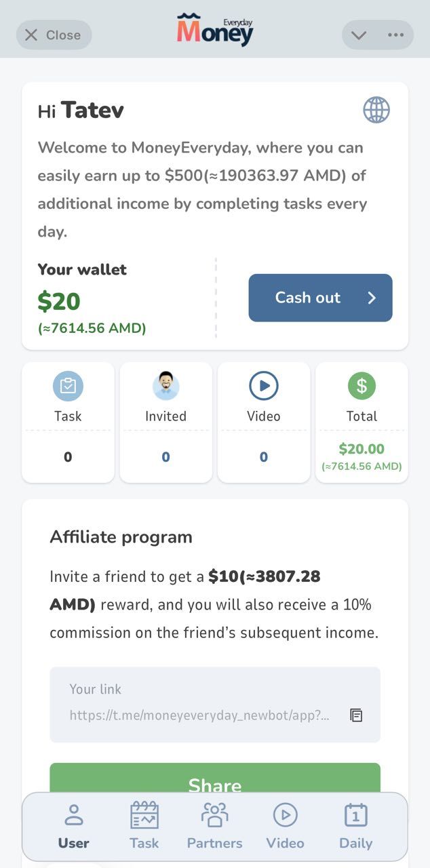Expand the down chevron at top right

click(x=358, y=35)
